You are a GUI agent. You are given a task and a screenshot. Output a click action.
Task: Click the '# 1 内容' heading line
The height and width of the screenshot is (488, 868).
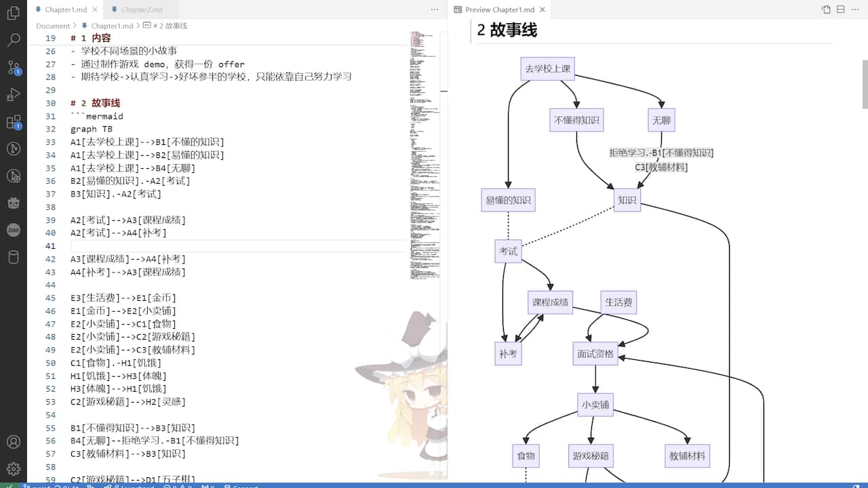pyautogui.click(x=91, y=38)
